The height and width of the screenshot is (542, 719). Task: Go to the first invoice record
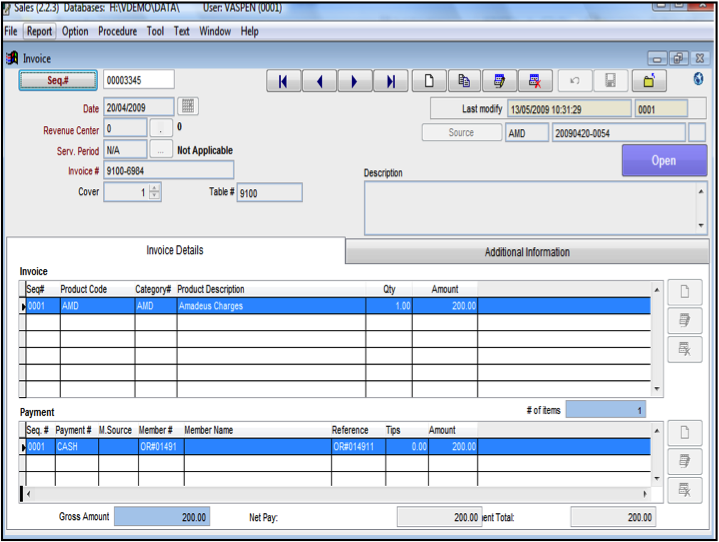coord(284,81)
